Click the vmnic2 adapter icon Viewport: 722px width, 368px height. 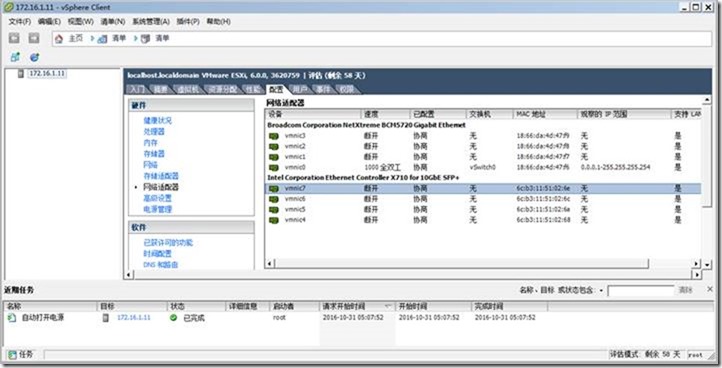click(274, 146)
